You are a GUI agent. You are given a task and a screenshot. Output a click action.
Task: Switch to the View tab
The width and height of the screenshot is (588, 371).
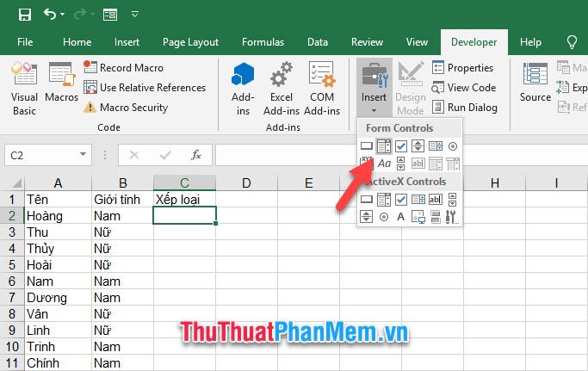(417, 42)
